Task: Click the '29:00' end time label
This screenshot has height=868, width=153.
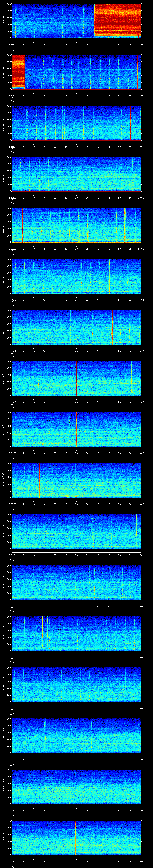Action: 141,657
